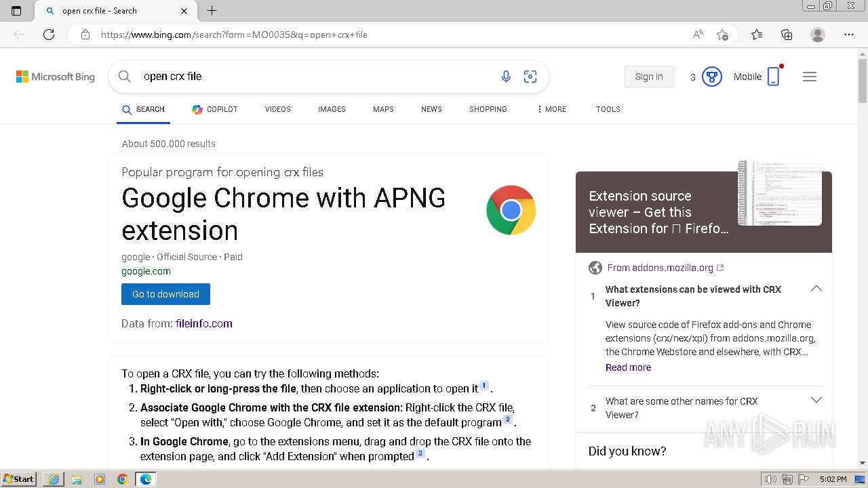Viewport: 868px width, 488px height.
Task: Close the 'open crx file - Search' tab
Action: point(184,11)
